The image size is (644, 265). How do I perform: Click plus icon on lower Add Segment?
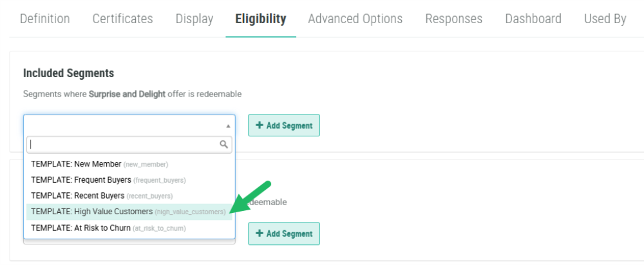tap(260, 233)
